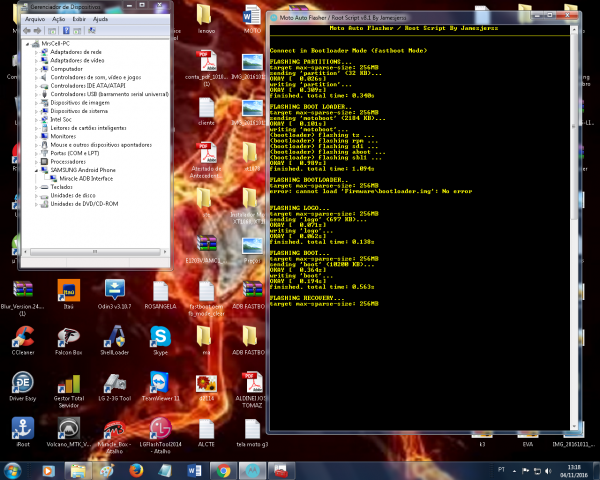This screenshot has width=600, height=480.
Task: Expand Dispositivos de imagem
Action: (37, 103)
